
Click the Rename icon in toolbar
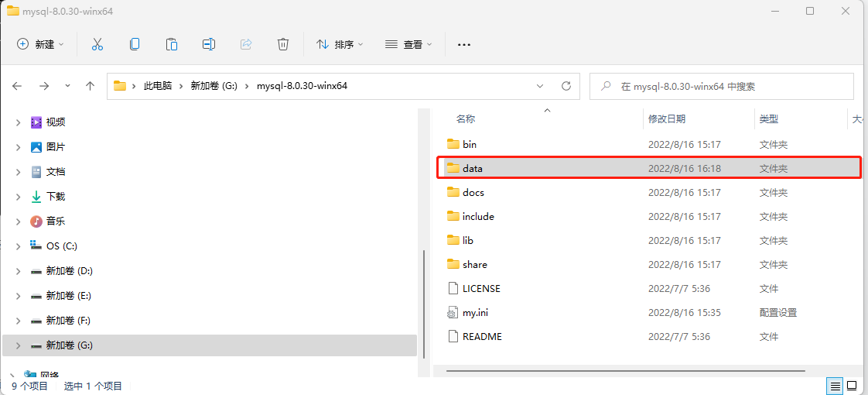(x=209, y=44)
